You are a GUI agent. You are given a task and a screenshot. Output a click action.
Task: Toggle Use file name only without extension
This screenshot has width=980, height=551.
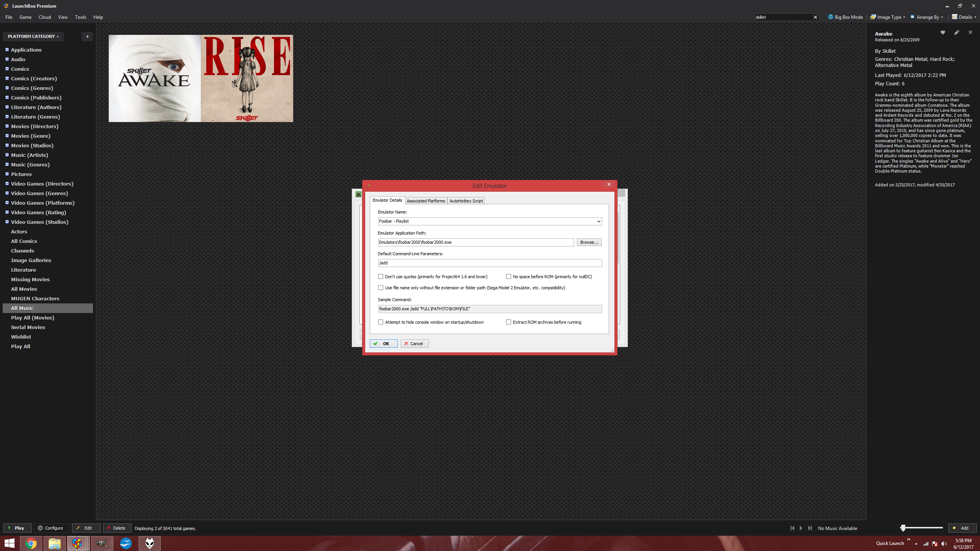click(381, 288)
